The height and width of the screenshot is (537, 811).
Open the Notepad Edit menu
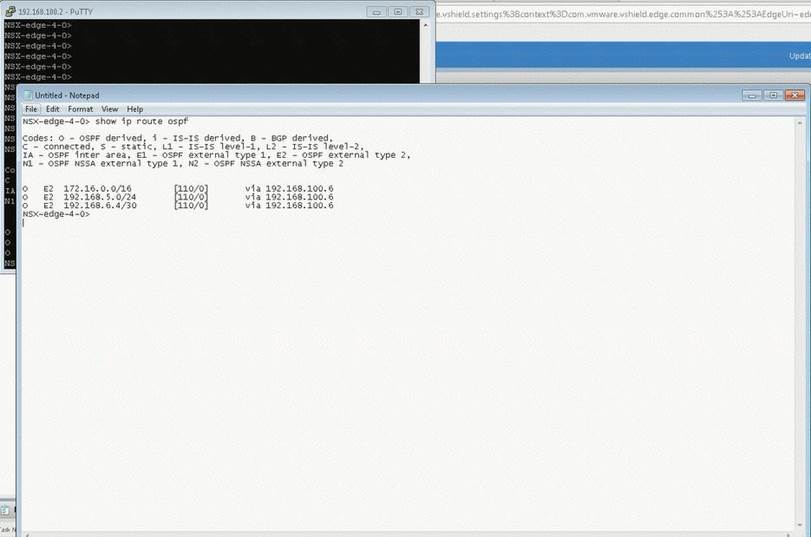pos(52,108)
